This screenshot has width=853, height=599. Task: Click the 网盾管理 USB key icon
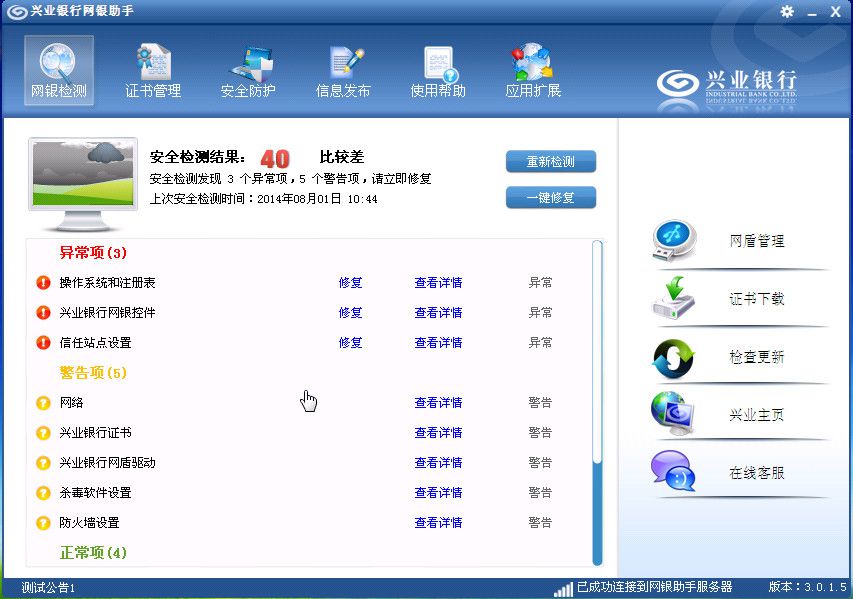pyautogui.click(x=674, y=240)
